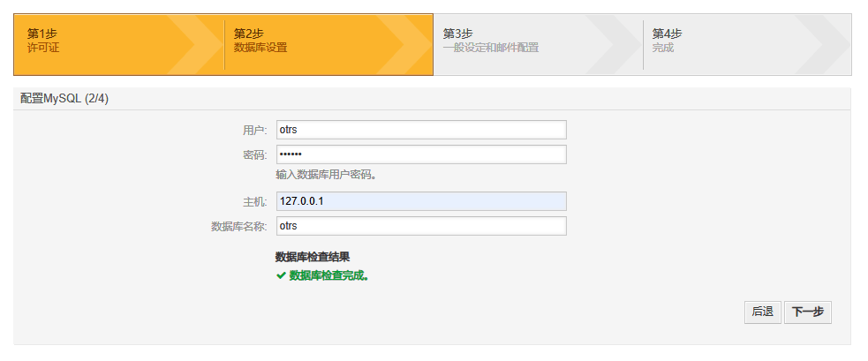Click the 输入数据库用户密码。 hint text
The height and width of the screenshot is (361, 868).
(x=327, y=176)
